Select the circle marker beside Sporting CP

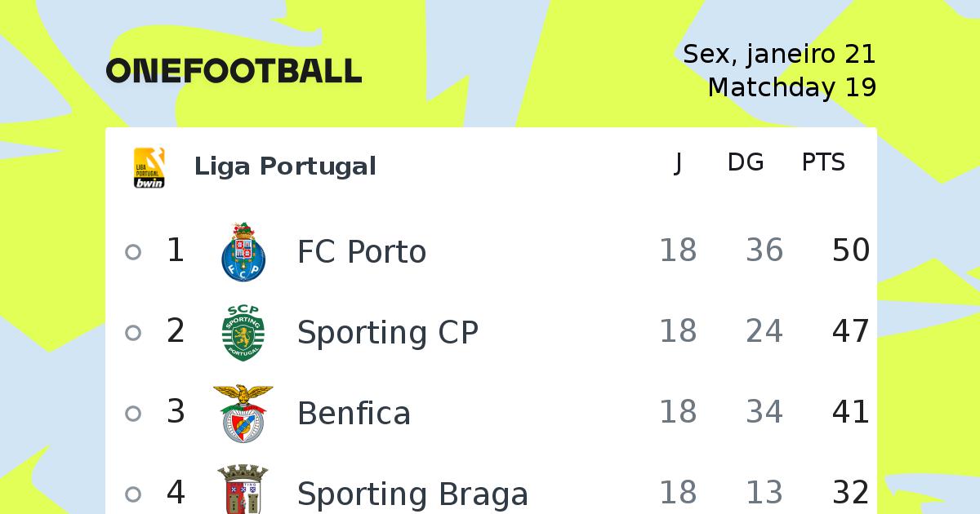click(x=133, y=333)
